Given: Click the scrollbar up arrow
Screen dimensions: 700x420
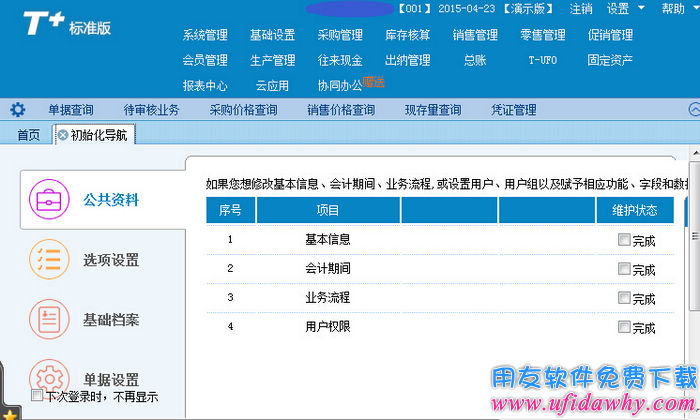Looking at the screenshot, I should tap(696, 154).
